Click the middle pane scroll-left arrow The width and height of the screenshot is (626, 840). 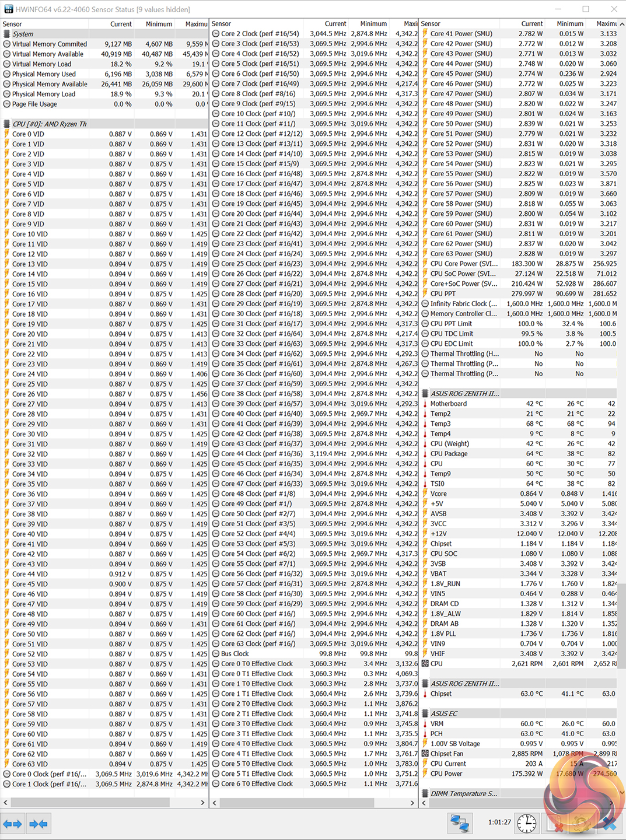pyautogui.click(x=214, y=803)
